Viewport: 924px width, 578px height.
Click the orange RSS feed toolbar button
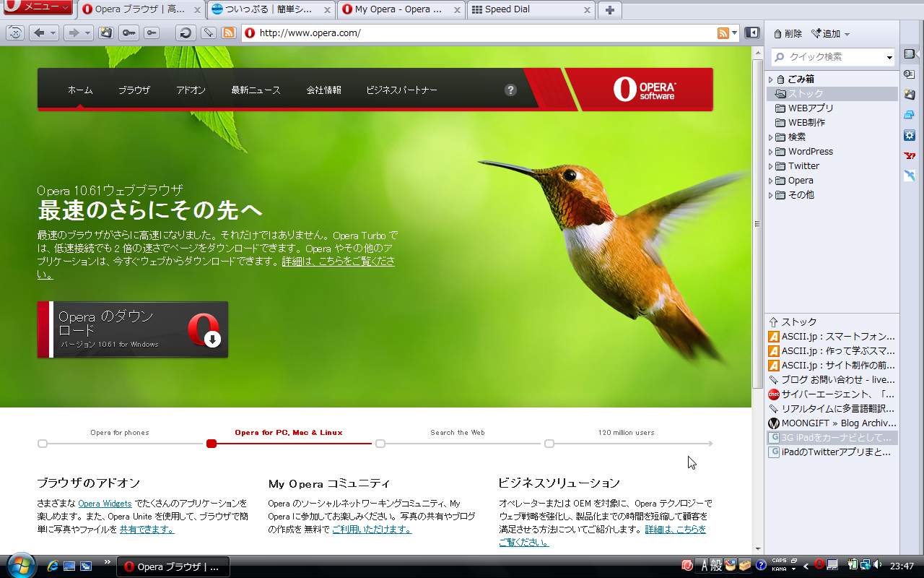229,33
